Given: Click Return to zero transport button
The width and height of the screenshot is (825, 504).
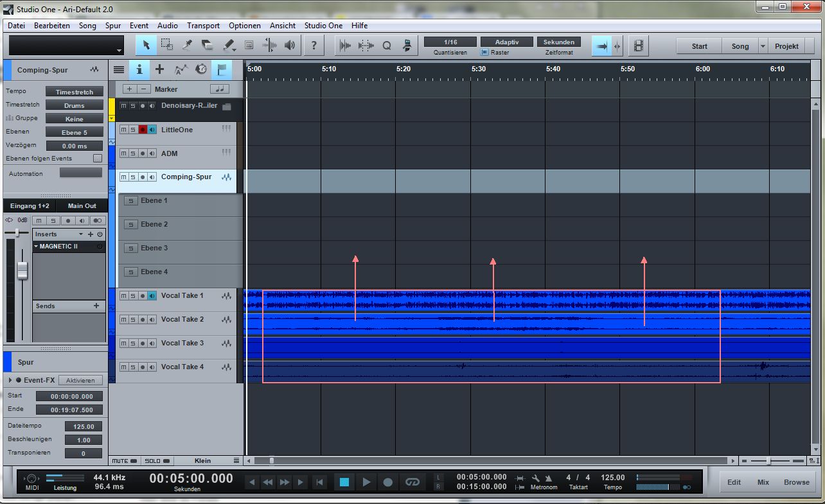Looking at the screenshot, I should coord(319,482).
